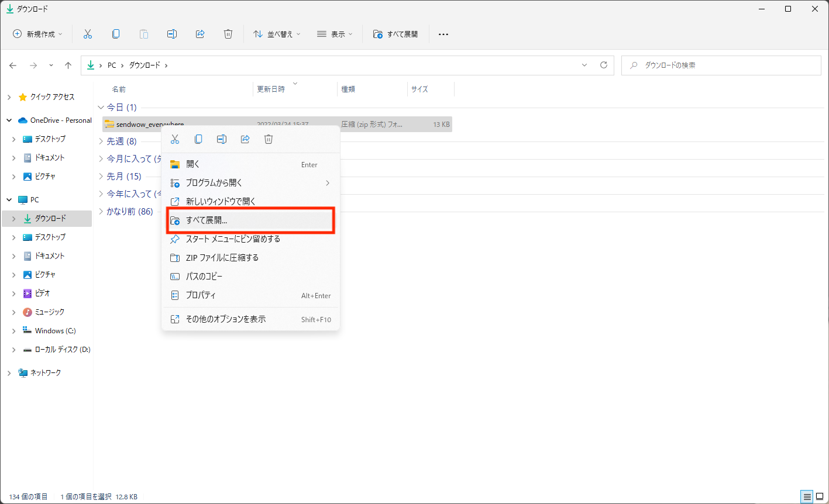
Task: Expand クイック アクセス in sidebar
Action: (9, 97)
